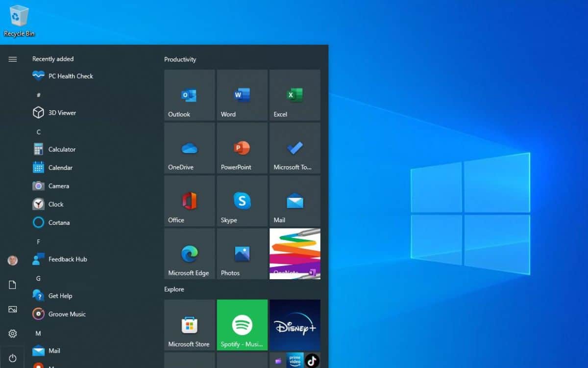Open the small TikTok tile
The height and width of the screenshot is (368, 588).
(x=312, y=360)
